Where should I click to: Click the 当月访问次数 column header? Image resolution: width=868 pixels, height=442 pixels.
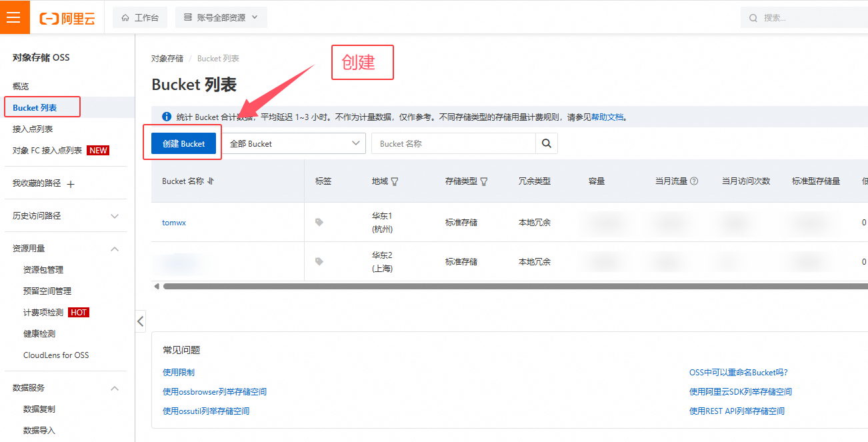click(x=746, y=181)
